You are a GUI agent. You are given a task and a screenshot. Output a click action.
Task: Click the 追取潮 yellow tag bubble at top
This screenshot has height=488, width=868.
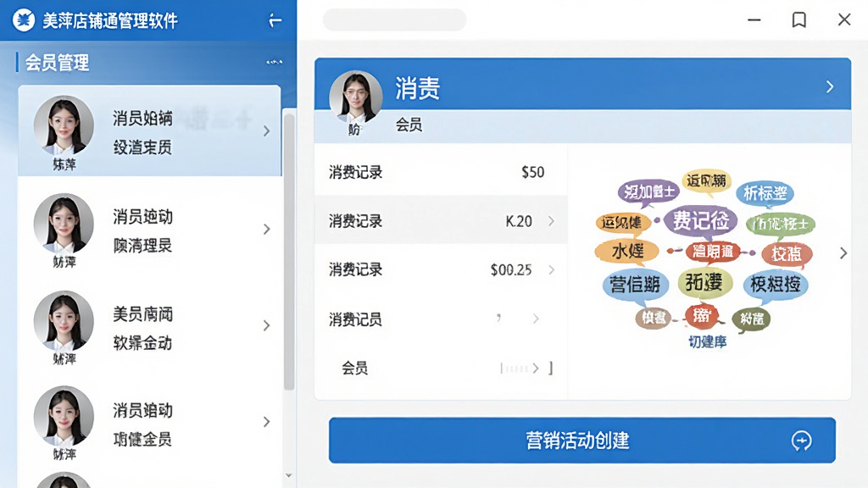click(x=706, y=180)
